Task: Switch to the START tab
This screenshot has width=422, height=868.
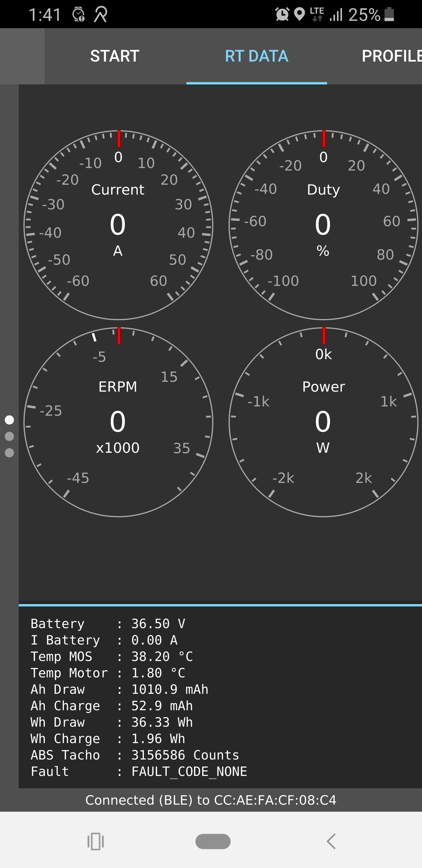Action: pos(115,56)
